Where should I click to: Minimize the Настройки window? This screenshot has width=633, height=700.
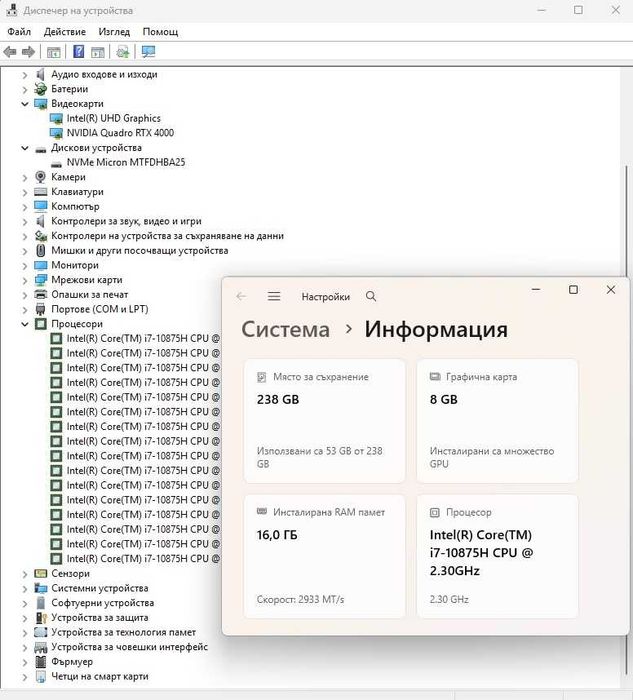536,290
